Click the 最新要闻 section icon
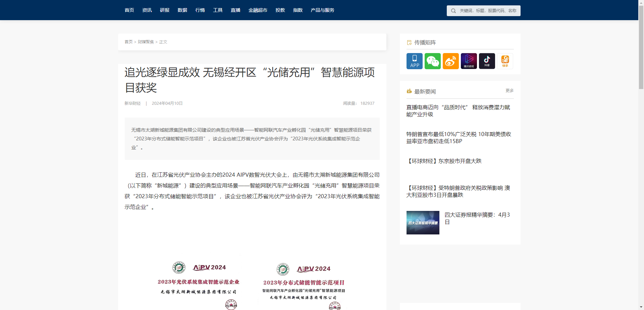The height and width of the screenshot is (310, 644). [x=409, y=91]
